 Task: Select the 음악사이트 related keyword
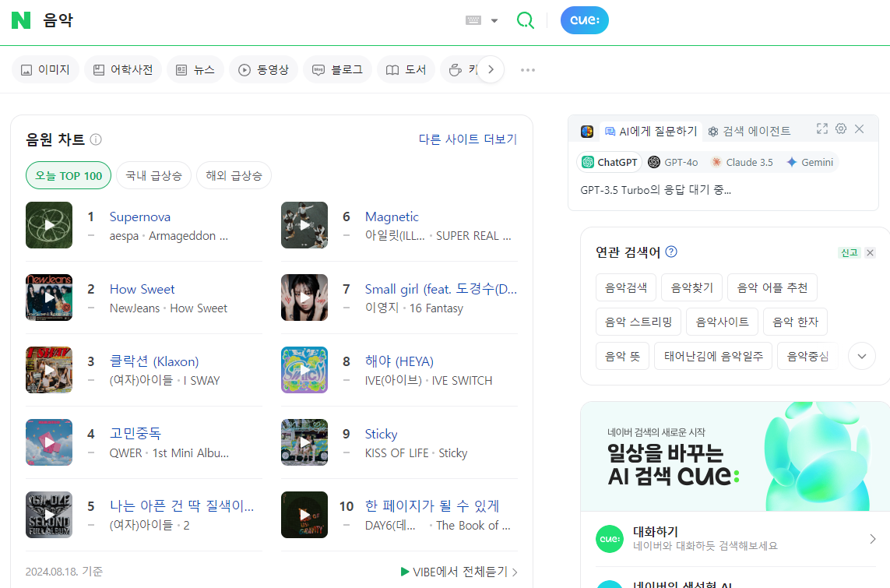(x=722, y=322)
